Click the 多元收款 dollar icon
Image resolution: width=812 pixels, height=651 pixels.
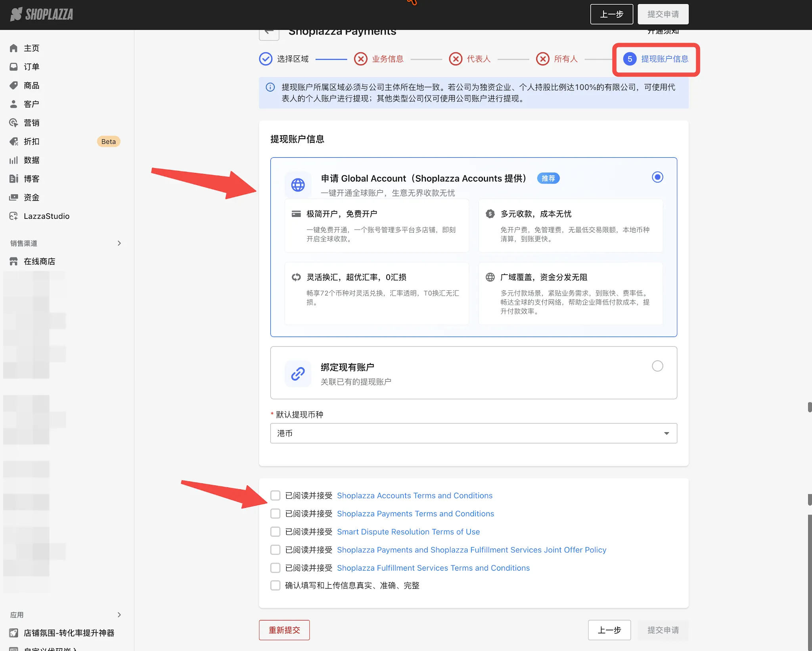click(490, 214)
